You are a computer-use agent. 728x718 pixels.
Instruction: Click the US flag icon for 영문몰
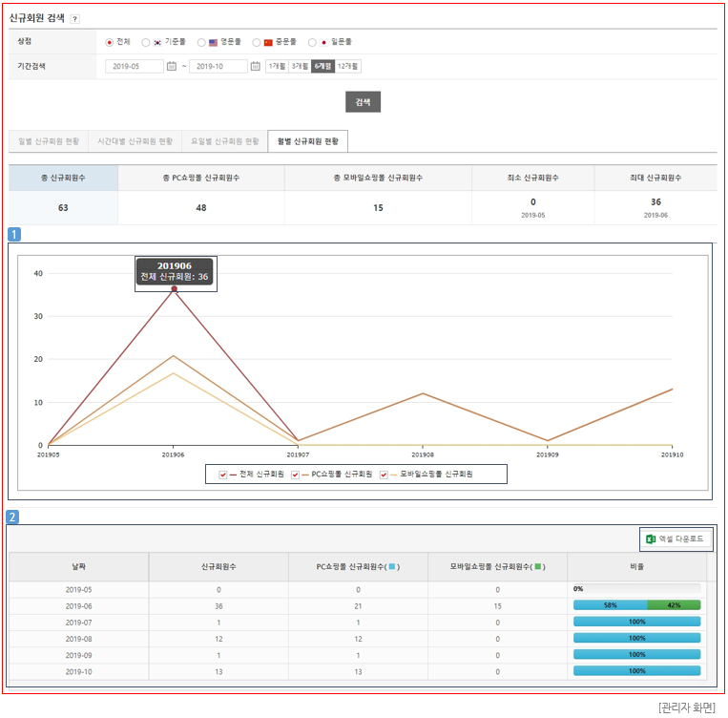213,42
